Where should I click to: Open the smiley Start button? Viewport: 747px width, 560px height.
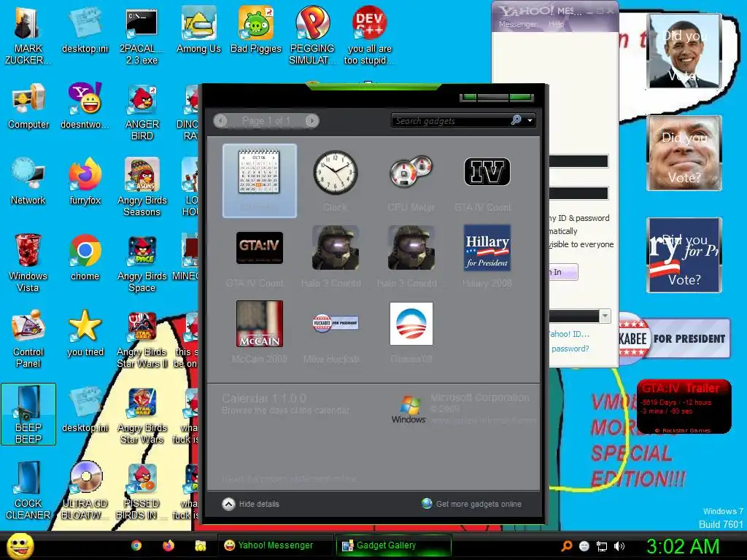tap(20, 545)
